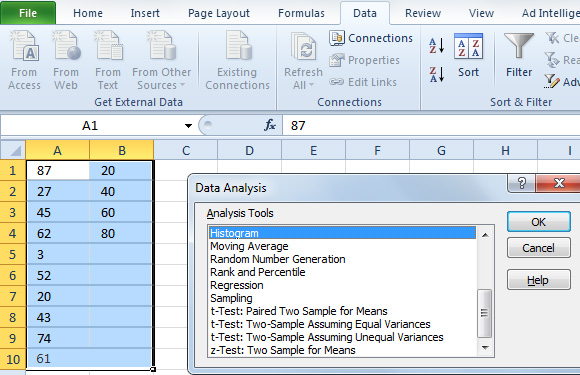Image resolution: width=580 pixels, height=375 pixels.
Task: Switch to the Home tab
Action: (x=88, y=13)
